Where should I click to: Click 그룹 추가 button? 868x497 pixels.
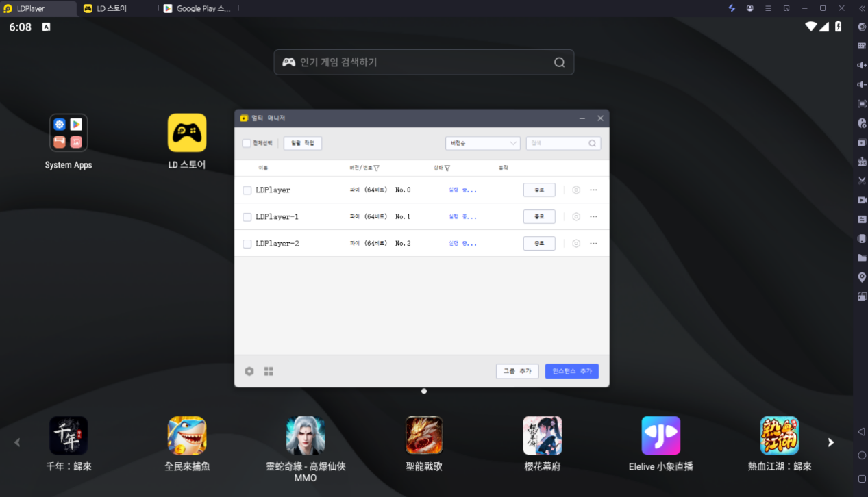(x=517, y=371)
